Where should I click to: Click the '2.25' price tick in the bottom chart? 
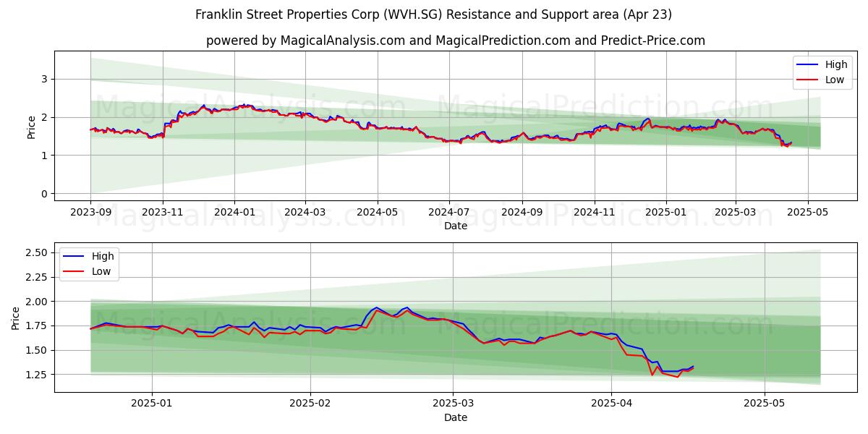(x=38, y=277)
